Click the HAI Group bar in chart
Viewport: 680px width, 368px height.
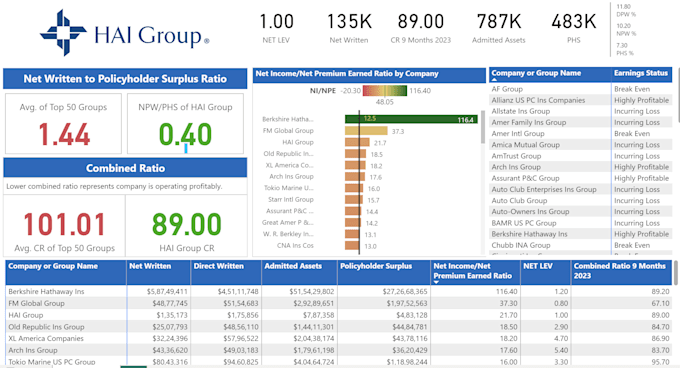357,142
